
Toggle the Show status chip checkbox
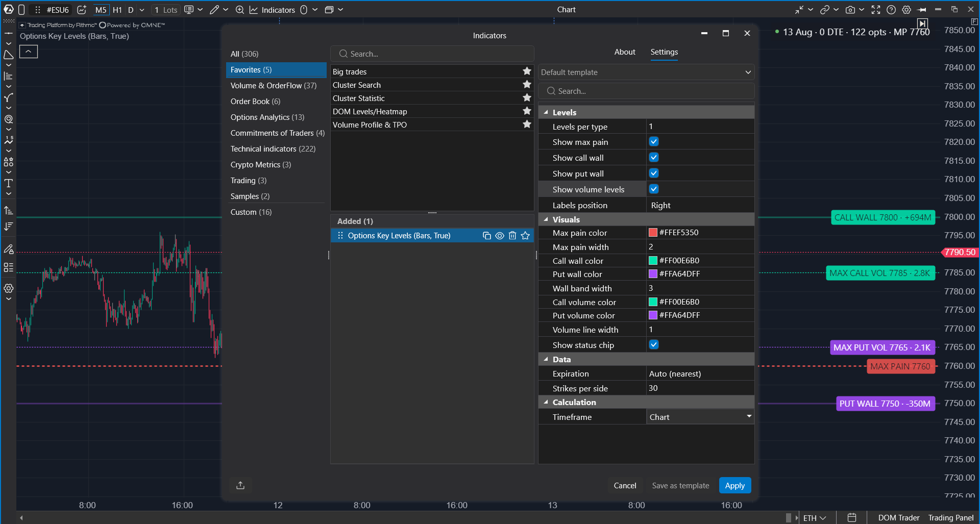click(654, 345)
